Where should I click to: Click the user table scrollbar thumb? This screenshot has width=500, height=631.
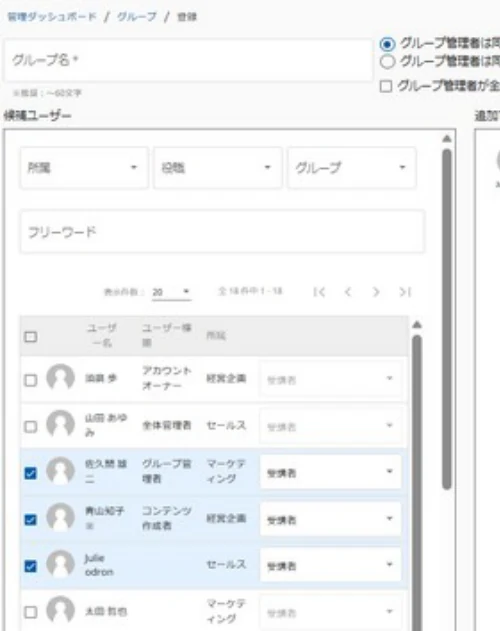tap(417, 483)
